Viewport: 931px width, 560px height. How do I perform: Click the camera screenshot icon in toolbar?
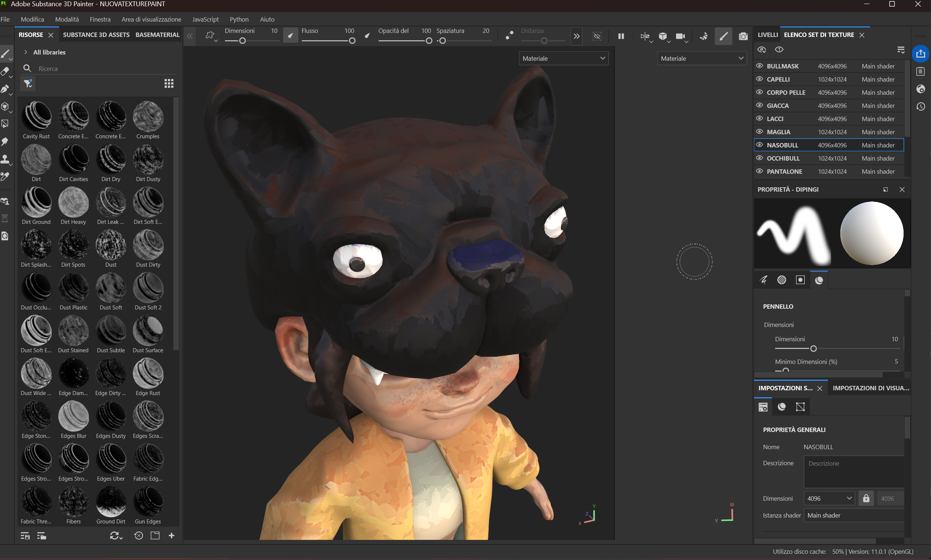pyautogui.click(x=743, y=36)
